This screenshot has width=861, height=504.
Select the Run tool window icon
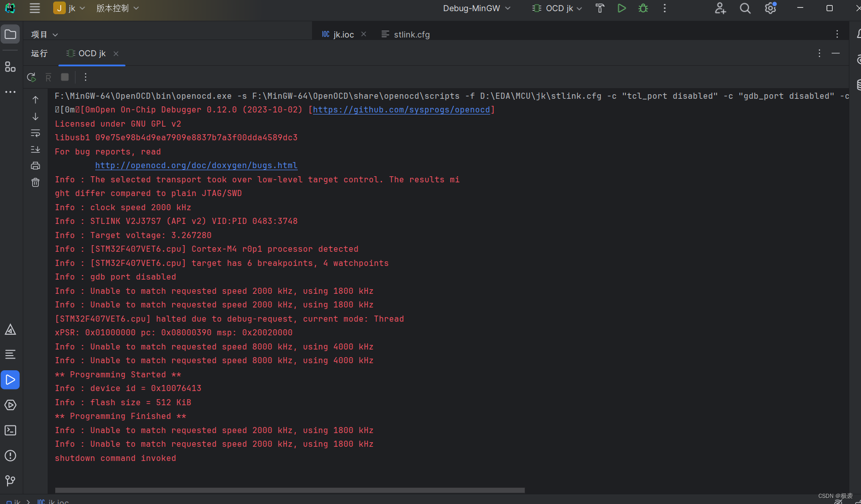pos(10,380)
